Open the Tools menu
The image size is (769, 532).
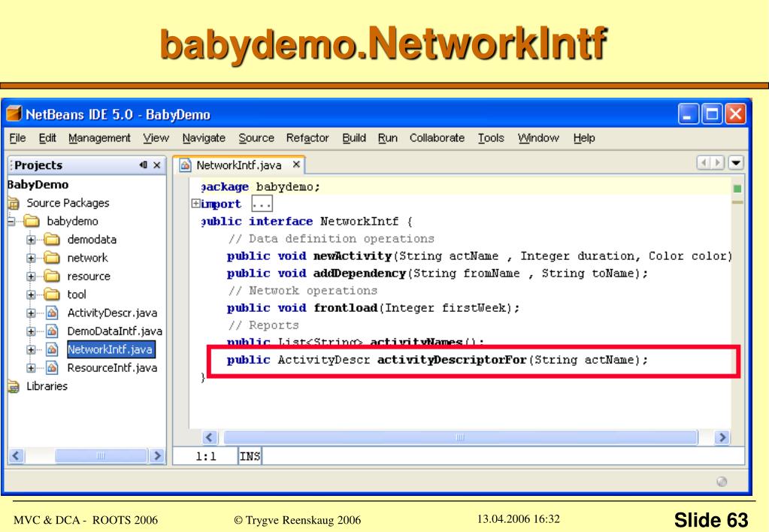tap(491, 138)
